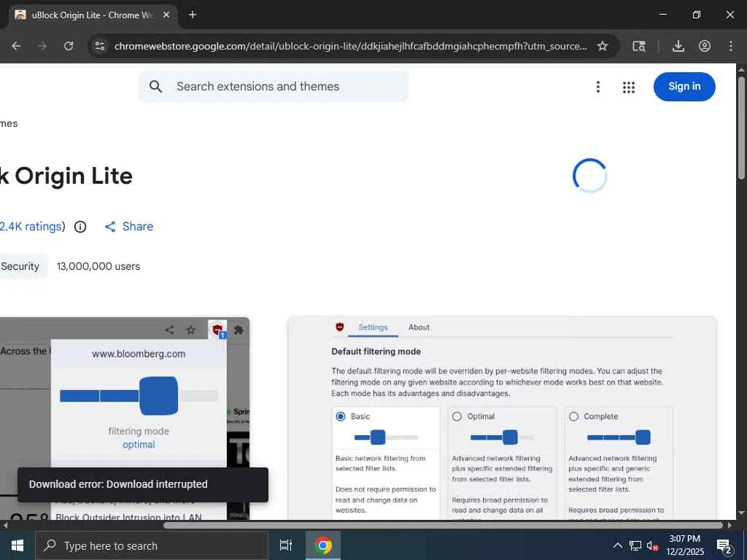Open the browser downloads icon
747x560 pixels.
pyautogui.click(x=678, y=46)
